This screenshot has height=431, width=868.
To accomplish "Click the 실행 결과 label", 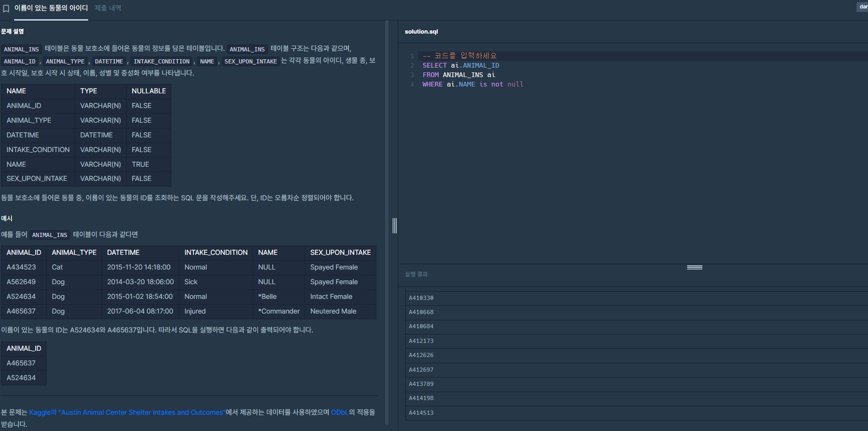I will coord(416,274).
